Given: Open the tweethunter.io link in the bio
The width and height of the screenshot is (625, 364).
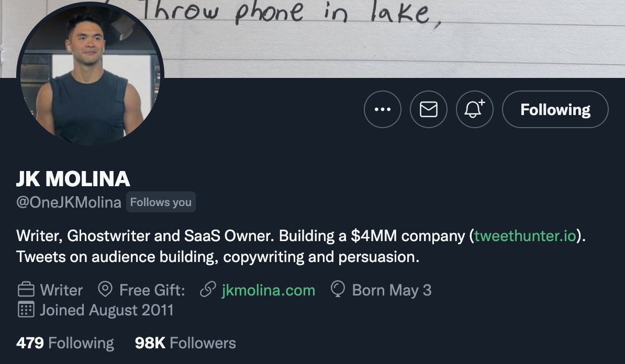Looking at the screenshot, I should tap(527, 236).
